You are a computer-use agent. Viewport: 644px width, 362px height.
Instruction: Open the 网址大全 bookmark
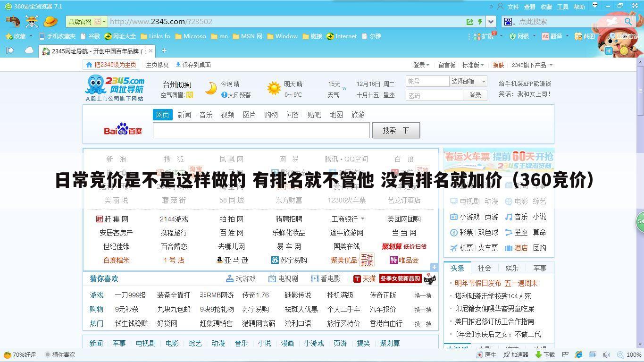coord(120,36)
